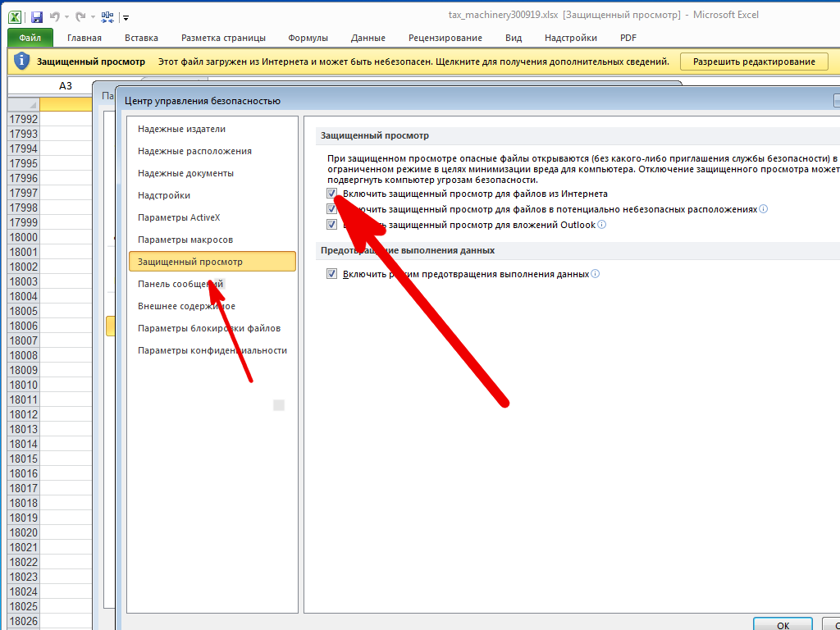The image size is (840, 630).
Task: Select row header 18010
Action: click(24, 385)
